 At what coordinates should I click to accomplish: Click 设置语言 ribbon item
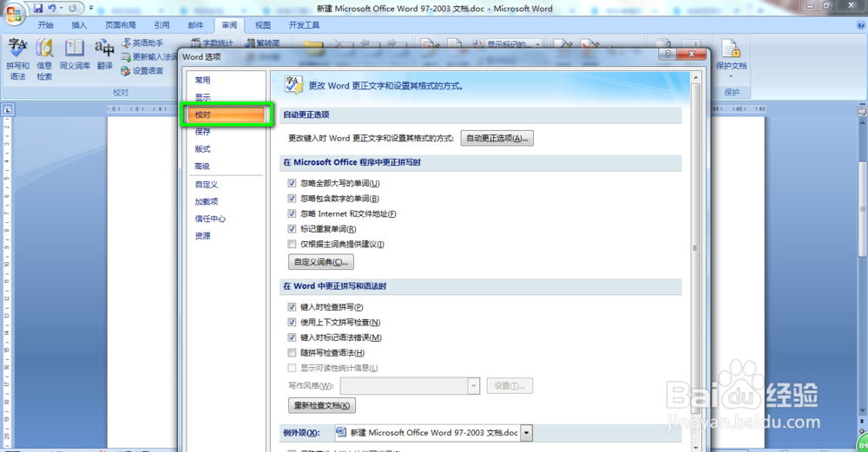[x=143, y=71]
